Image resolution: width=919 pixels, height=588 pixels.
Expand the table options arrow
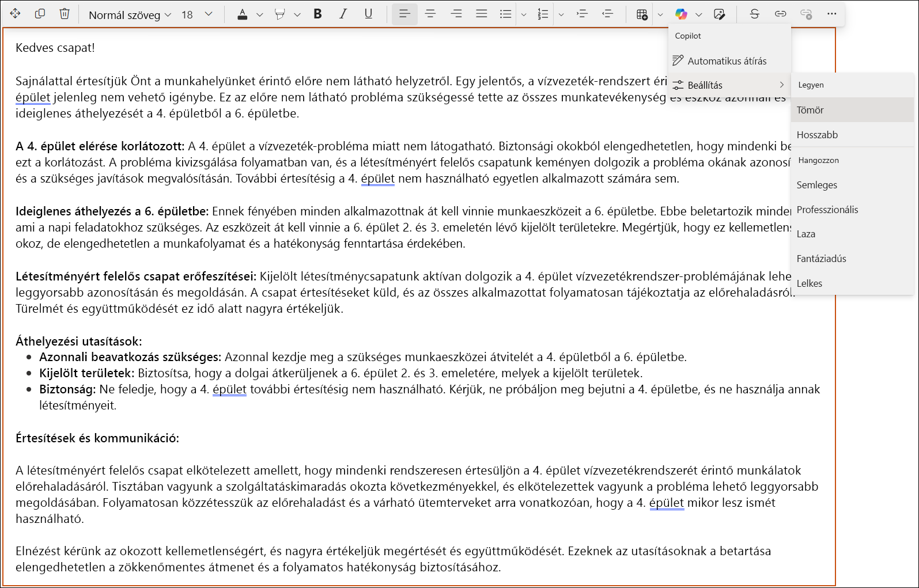point(660,15)
